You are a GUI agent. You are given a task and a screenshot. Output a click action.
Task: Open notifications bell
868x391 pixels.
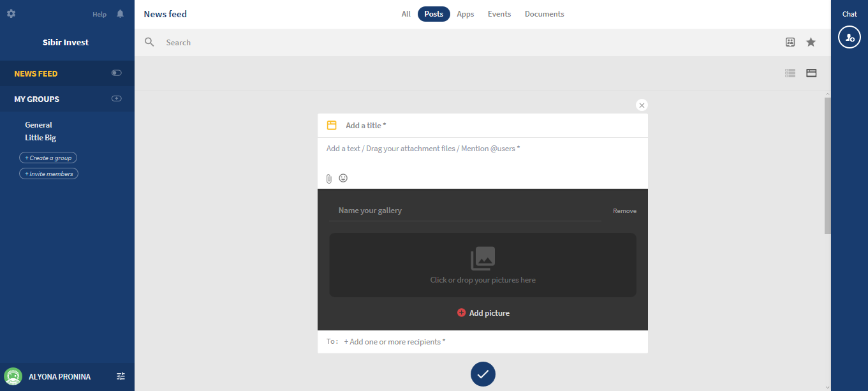click(x=121, y=13)
